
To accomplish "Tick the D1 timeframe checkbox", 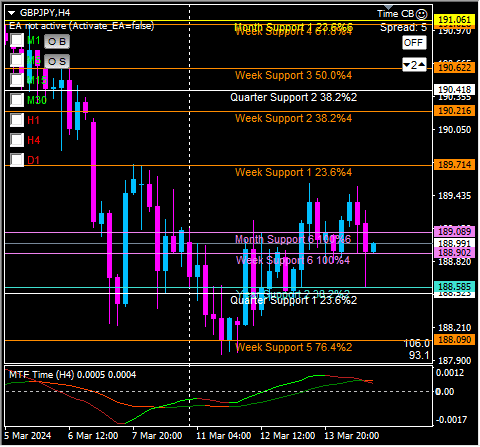I will coord(17,160).
